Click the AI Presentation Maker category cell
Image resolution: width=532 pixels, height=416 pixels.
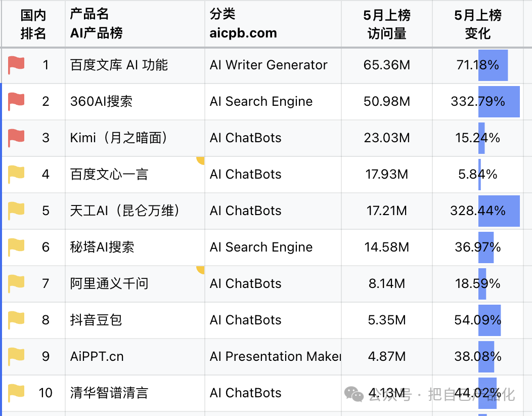click(x=273, y=357)
